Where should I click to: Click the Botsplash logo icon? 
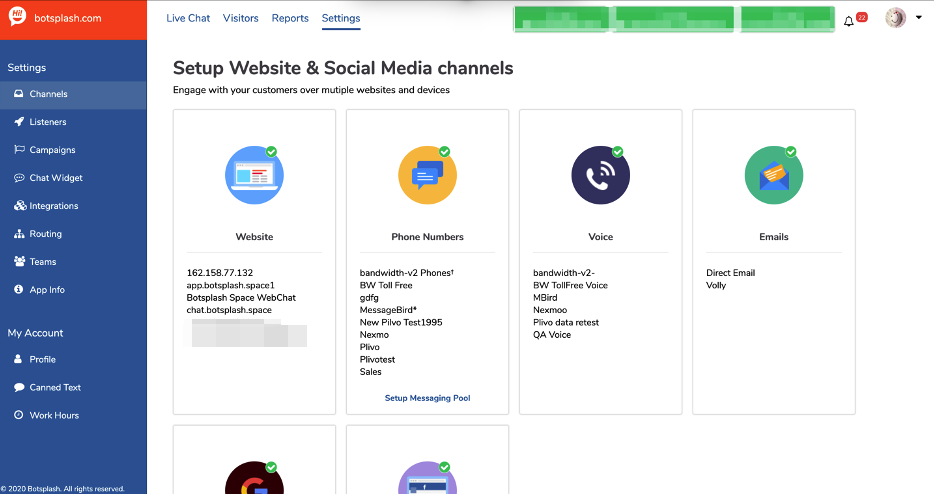tap(18, 17)
